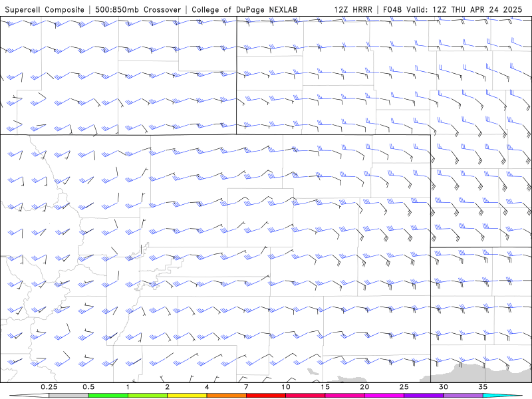
Task: Select the "12Z HRRR" model run label
Action: tap(353, 9)
